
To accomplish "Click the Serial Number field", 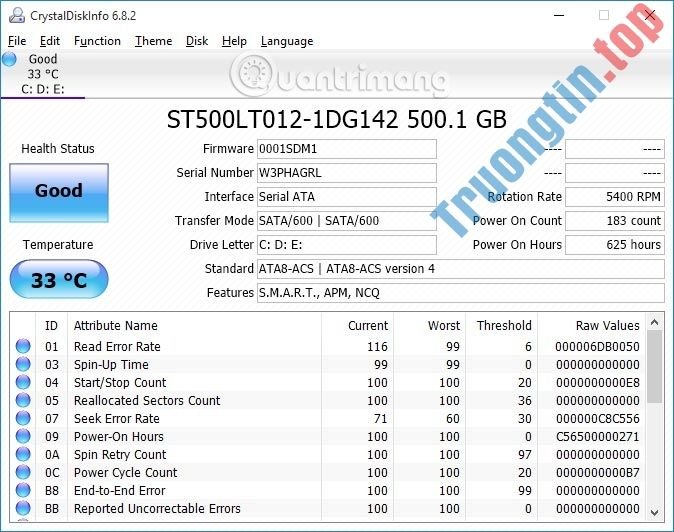I will pos(346,173).
